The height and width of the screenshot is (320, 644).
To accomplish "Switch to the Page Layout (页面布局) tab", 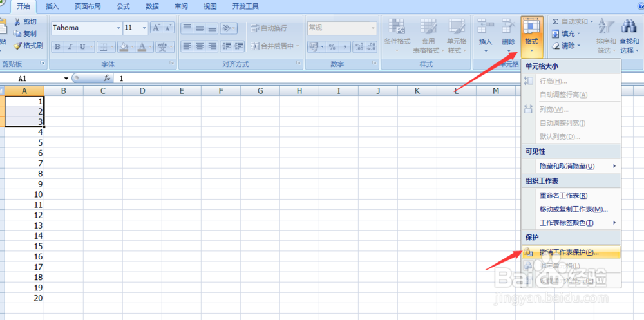I will pos(88,6).
